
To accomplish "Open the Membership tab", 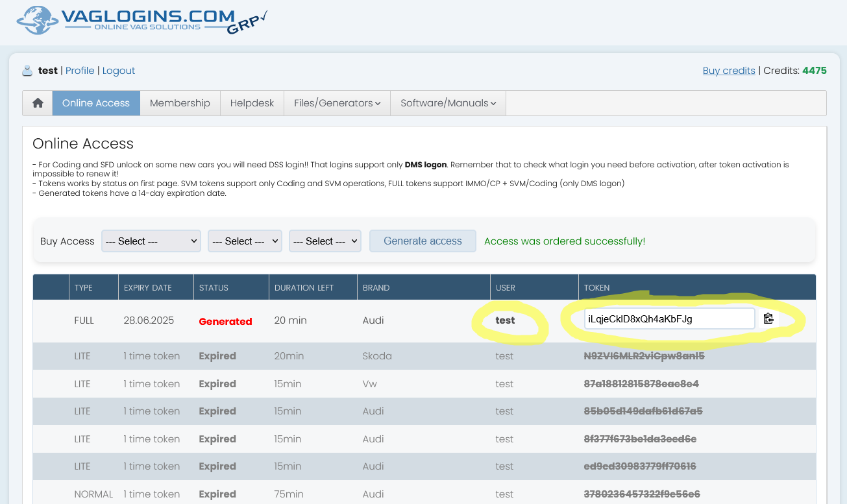I will (x=180, y=103).
